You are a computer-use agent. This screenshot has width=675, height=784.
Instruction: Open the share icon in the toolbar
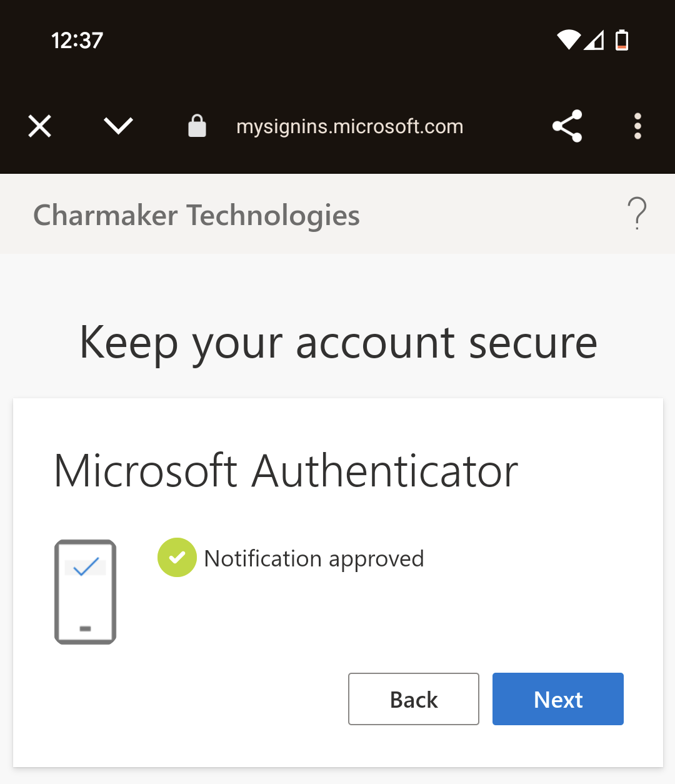[x=567, y=126]
